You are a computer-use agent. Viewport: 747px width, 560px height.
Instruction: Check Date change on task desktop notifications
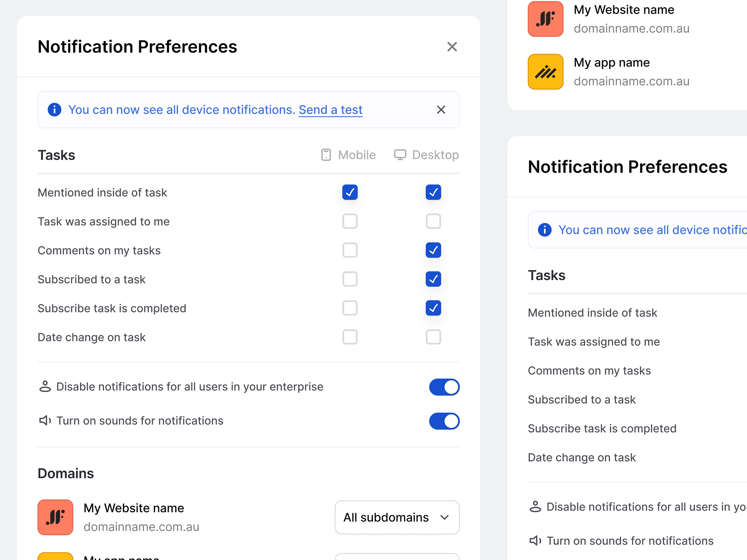coord(433,337)
